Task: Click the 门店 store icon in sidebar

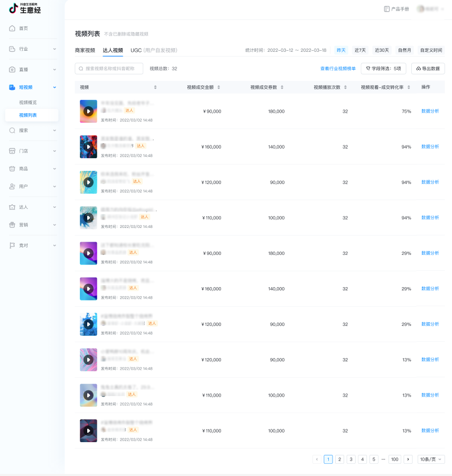Action: point(12,151)
